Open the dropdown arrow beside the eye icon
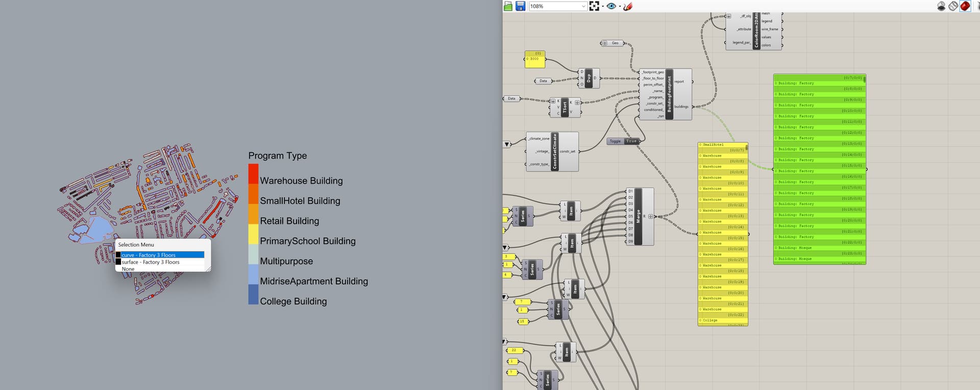Image resolution: width=980 pixels, height=390 pixels. (x=620, y=7)
